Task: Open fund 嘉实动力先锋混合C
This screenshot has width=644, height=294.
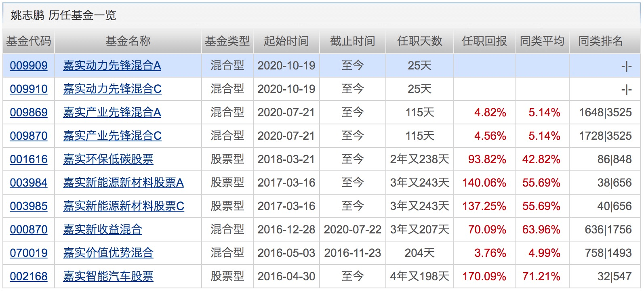Action: coord(112,89)
